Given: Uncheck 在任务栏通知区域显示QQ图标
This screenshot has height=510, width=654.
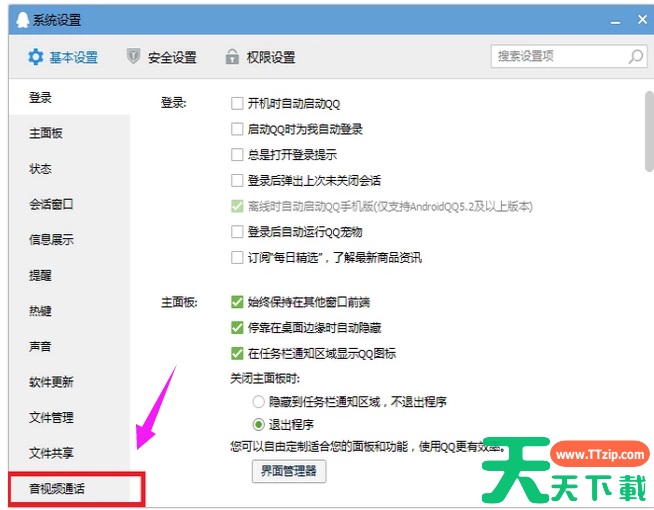Looking at the screenshot, I should pyautogui.click(x=237, y=353).
